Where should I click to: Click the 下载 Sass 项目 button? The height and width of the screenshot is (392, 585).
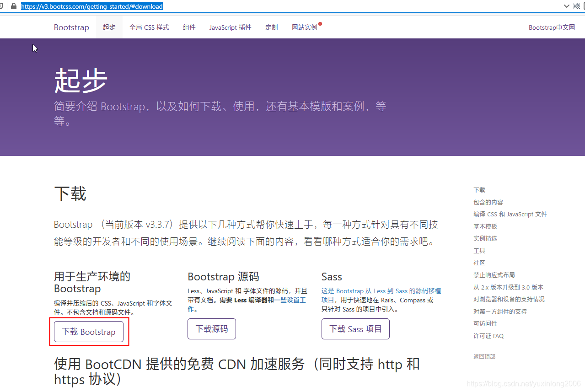[x=355, y=328]
